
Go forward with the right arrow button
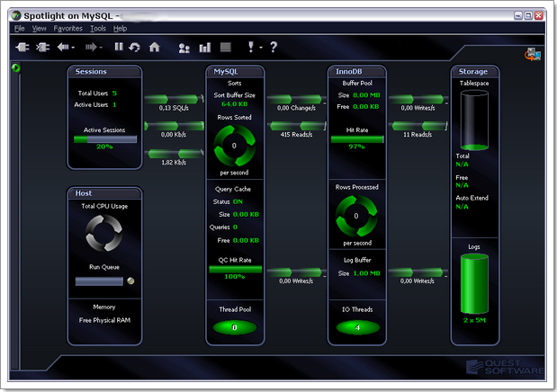point(91,47)
